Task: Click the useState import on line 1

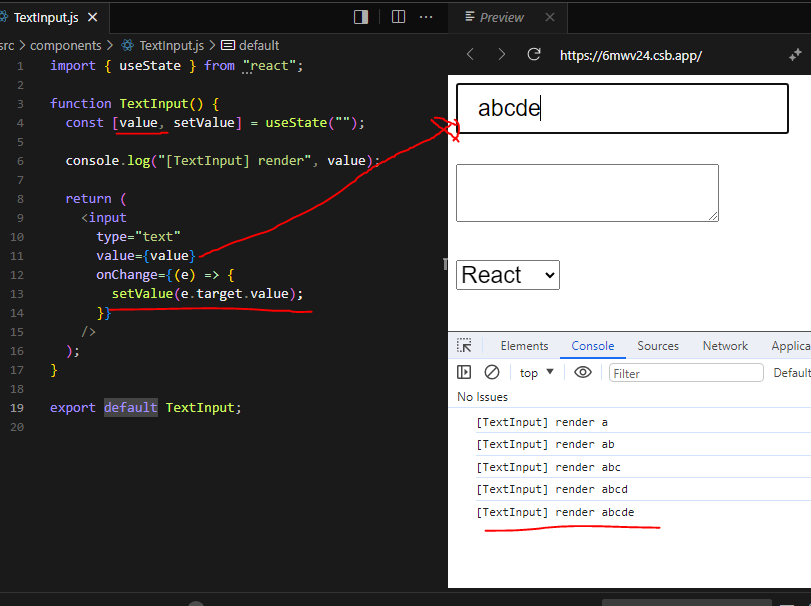Action: [x=150, y=66]
